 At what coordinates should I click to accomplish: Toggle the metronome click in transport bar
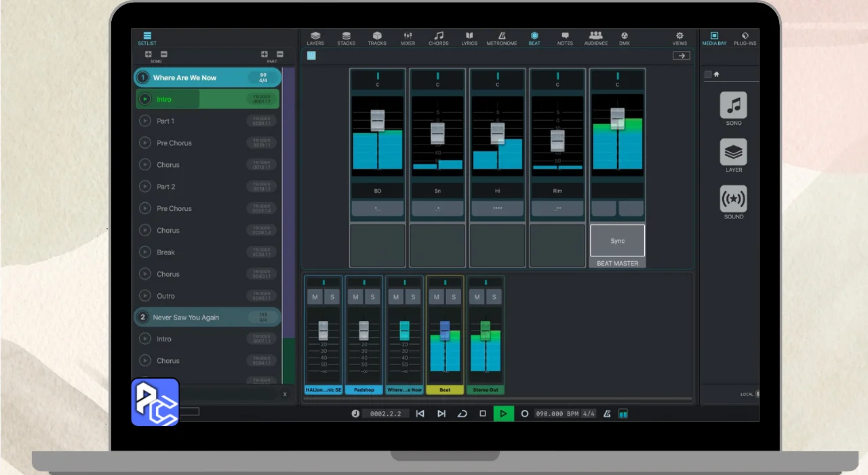pyautogui.click(x=607, y=413)
